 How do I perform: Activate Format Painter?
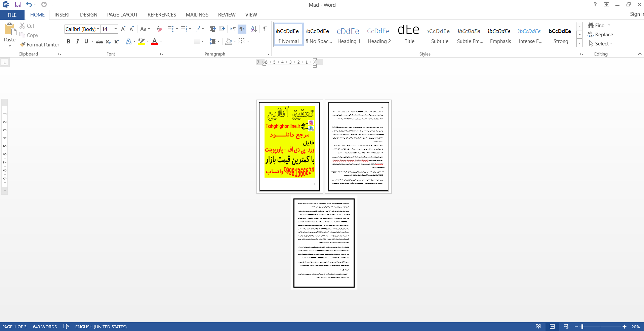click(x=39, y=44)
